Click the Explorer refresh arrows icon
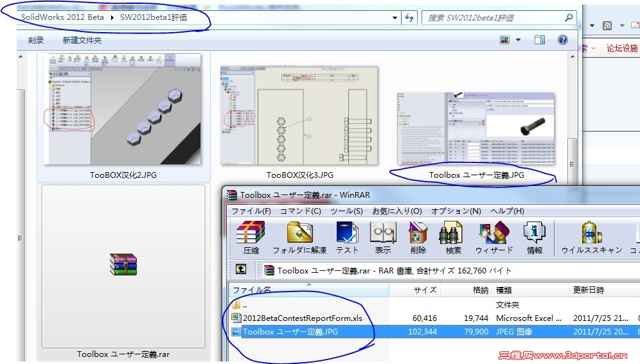 coord(409,18)
